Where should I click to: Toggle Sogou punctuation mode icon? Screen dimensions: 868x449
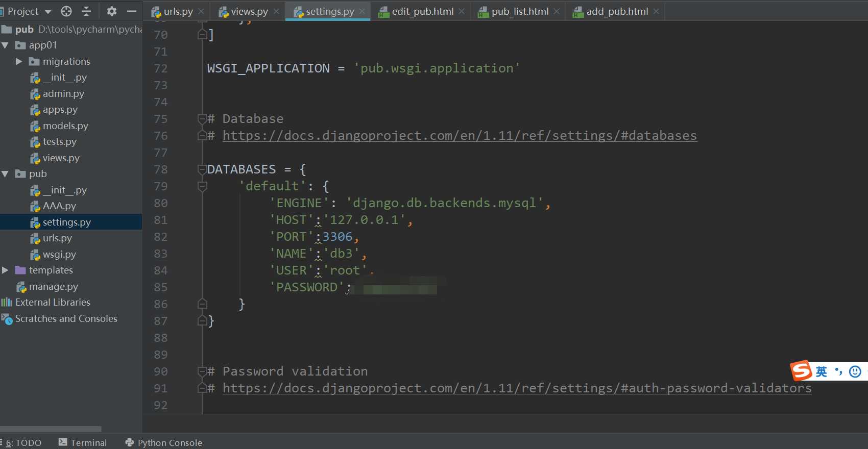(x=838, y=371)
